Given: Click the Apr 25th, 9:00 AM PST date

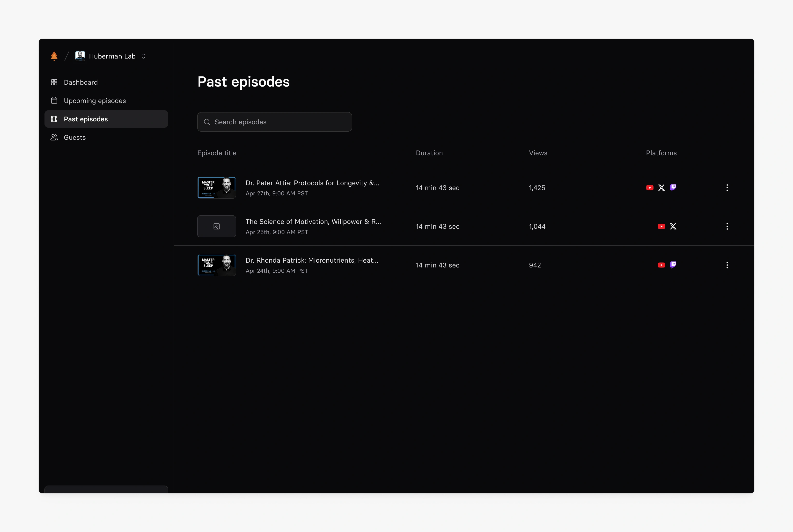Looking at the screenshot, I should (277, 232).
